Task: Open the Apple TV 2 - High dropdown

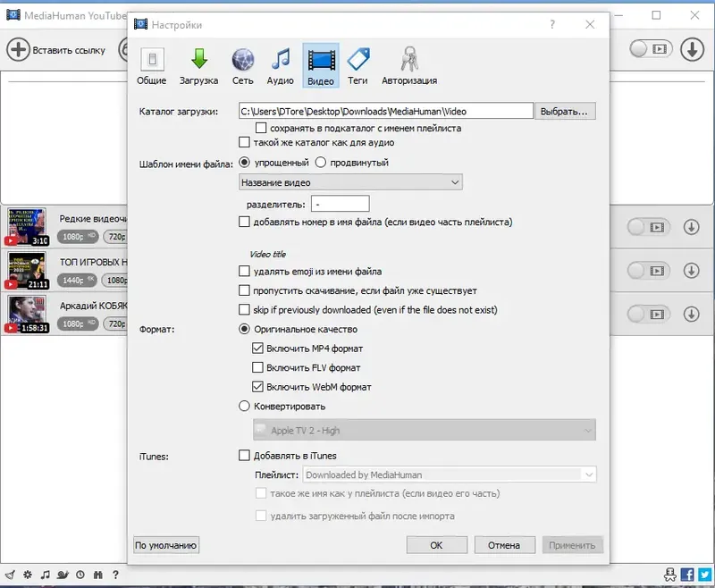Action: (x=425, y=430)
